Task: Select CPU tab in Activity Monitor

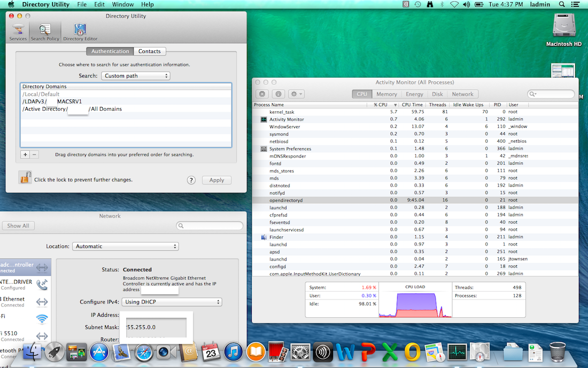Action: (x=362, y=94)
